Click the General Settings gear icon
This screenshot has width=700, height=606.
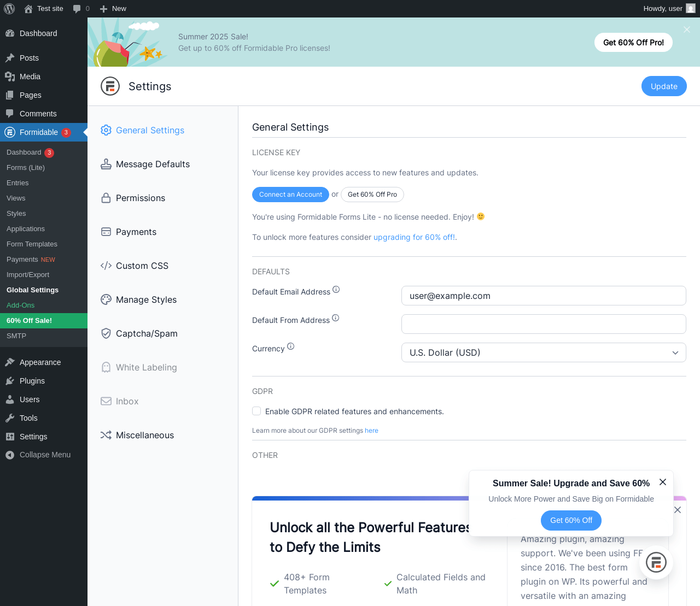(106, 130)
